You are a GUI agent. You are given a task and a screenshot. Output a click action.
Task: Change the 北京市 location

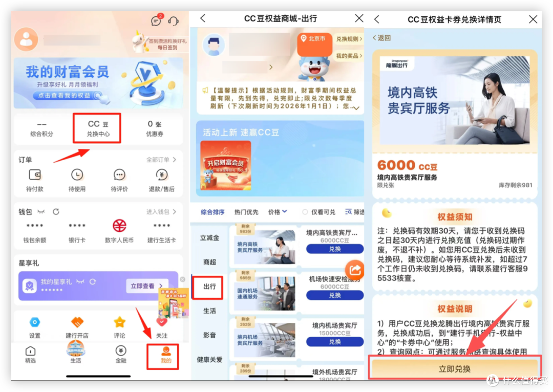point(314,39)
